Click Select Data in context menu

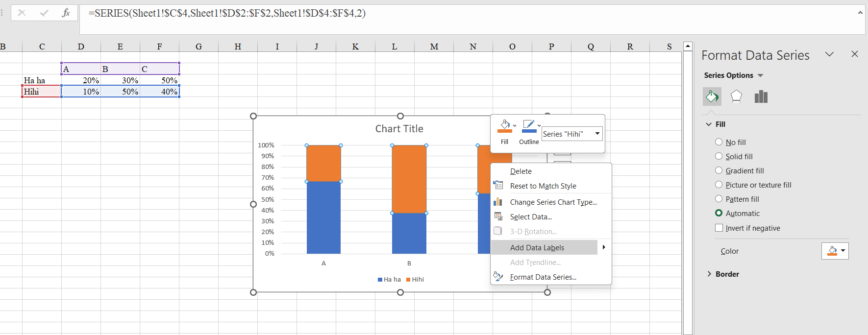[531, 217]
